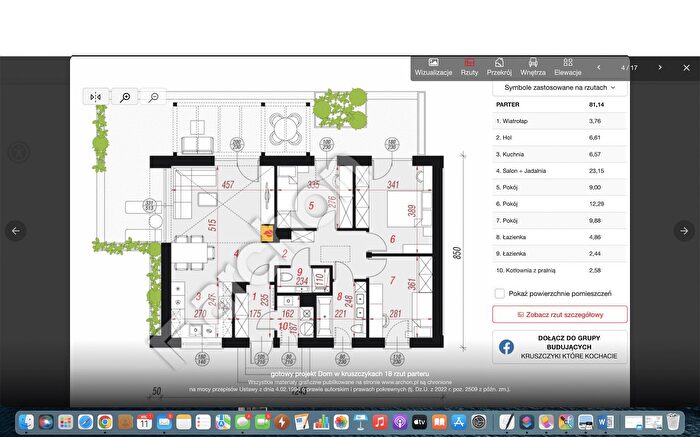Click the PARTER 81,14 header row
Viewport: 700px width, 437px height.
tap(560, 104)
